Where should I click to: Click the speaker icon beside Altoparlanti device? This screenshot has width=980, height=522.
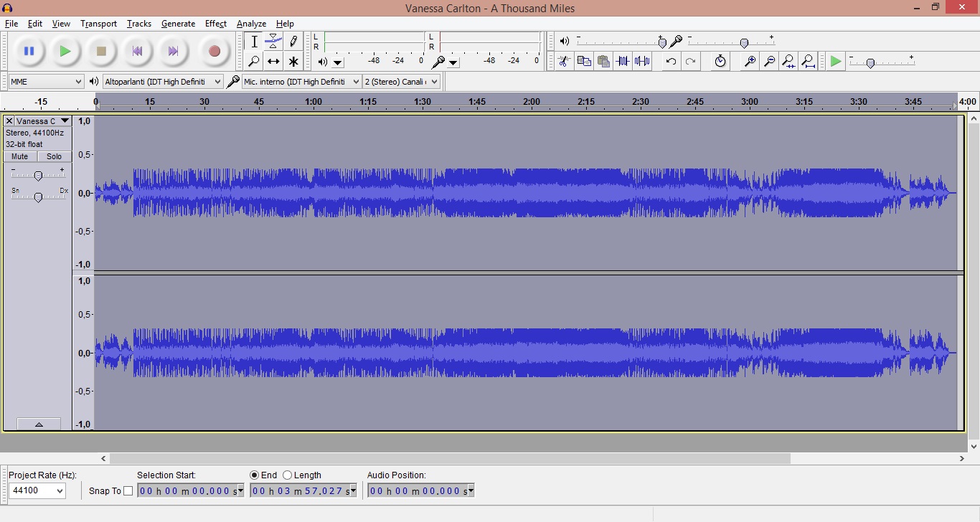[x=94, y=82]
